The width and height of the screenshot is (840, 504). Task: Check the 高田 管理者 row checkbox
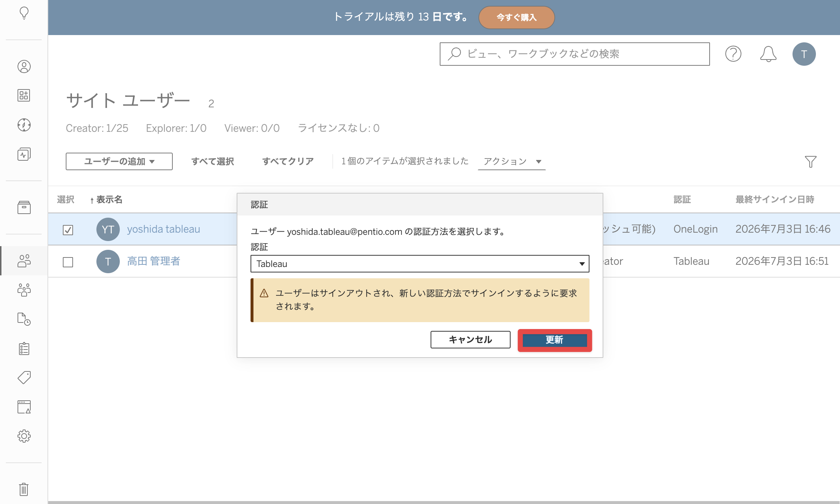click(68, 262)
